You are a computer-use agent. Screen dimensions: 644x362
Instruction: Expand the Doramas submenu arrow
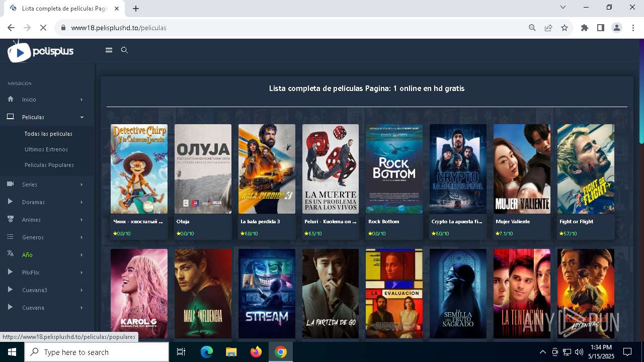pos(82,202)
